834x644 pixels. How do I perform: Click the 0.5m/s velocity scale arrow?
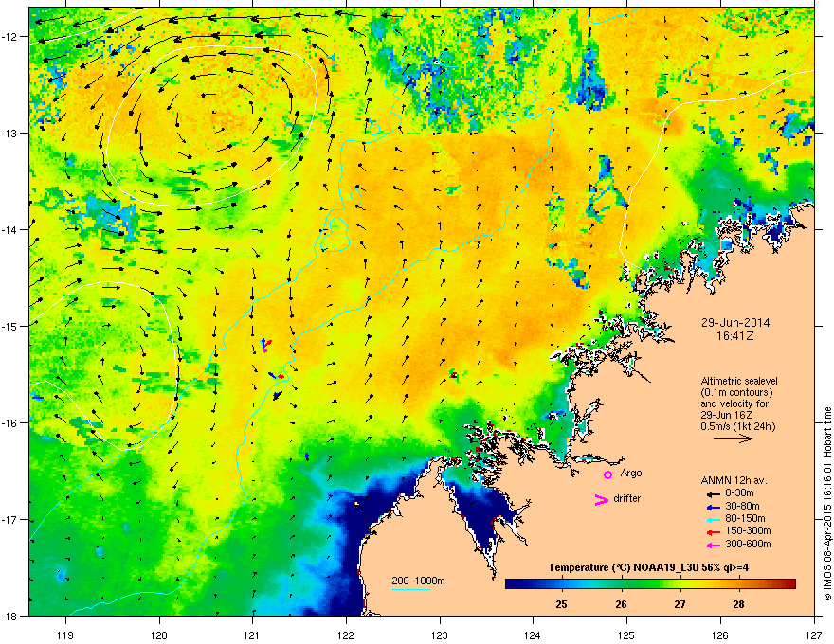coord(733,438)
